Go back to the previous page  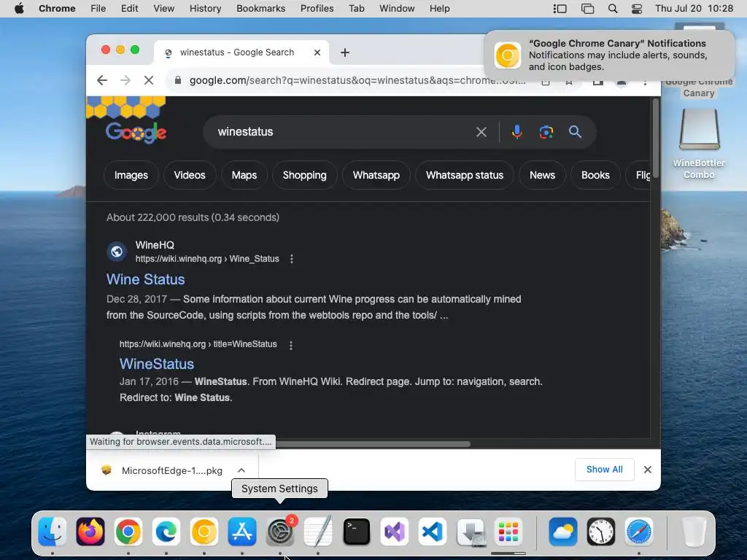point(102,80)
